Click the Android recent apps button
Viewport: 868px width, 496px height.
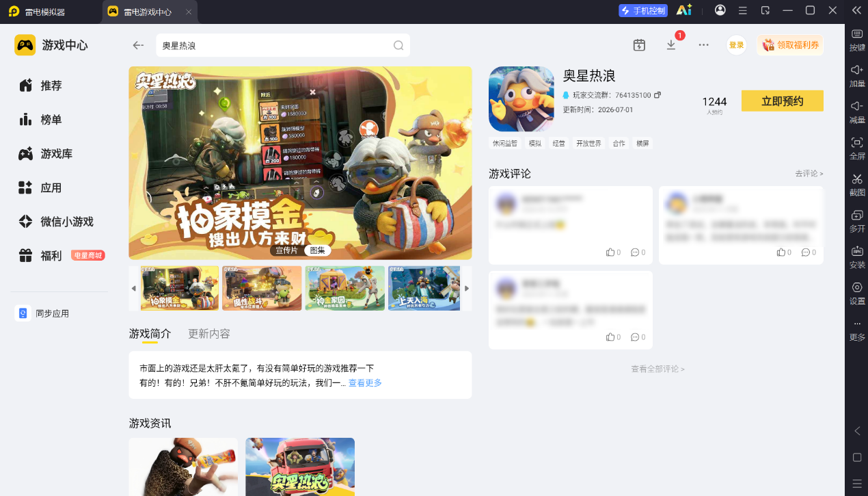tap(857, 483)
